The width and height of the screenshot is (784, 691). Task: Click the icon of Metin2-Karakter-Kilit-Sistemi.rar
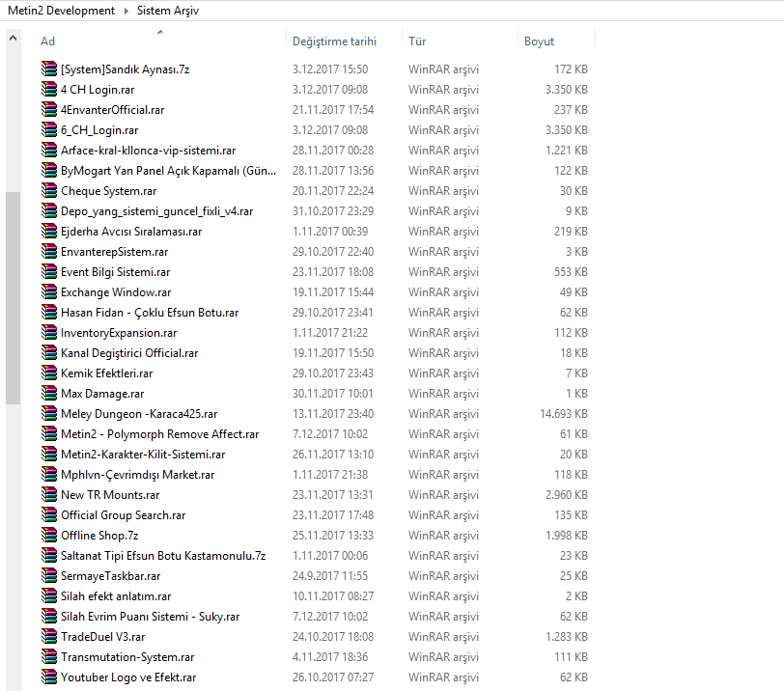(49, 454)
